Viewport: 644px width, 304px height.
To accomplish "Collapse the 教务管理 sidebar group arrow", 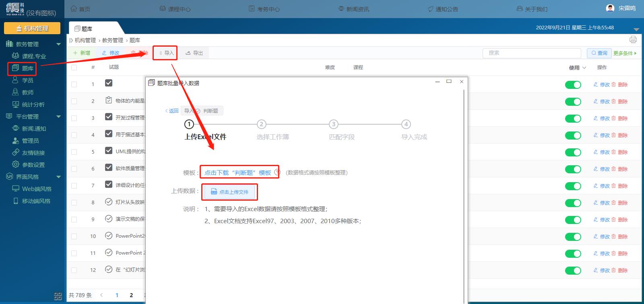I will click(58, 44).
